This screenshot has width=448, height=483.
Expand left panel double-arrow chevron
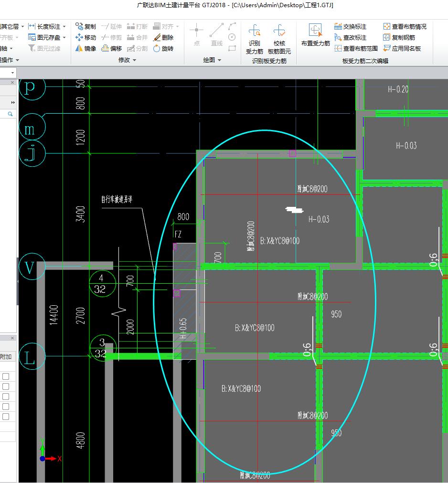(12, 103)
